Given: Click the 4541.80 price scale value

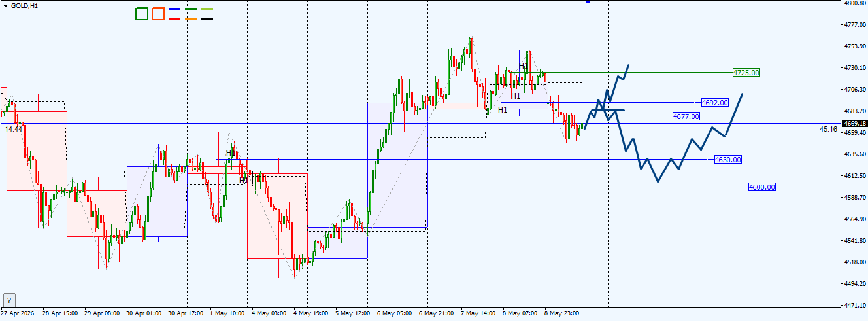Looking at the screenshot, I should [x=856, y=241].
